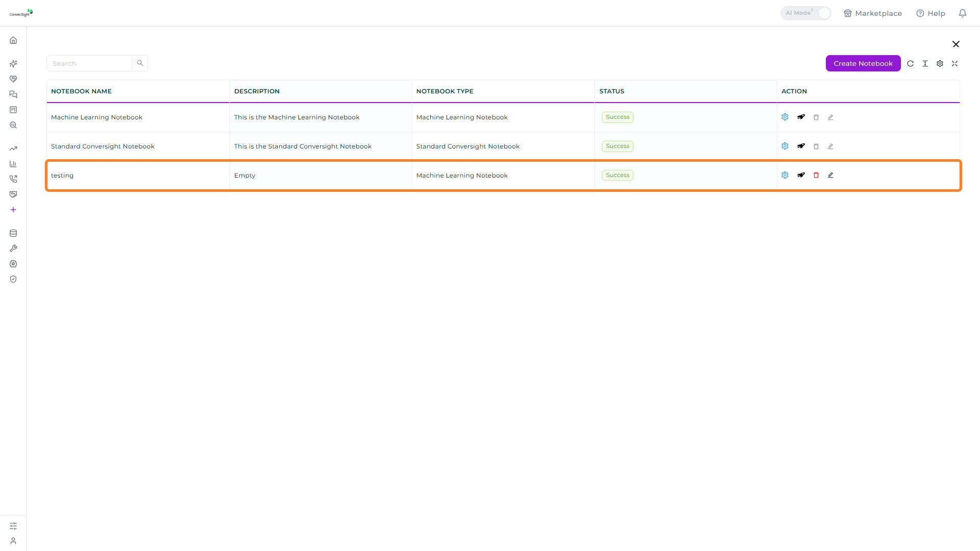Launch Standard Conversight Notebook rocket icon
This screenshot has height=551, width=980.
click(x=801, y=146)
